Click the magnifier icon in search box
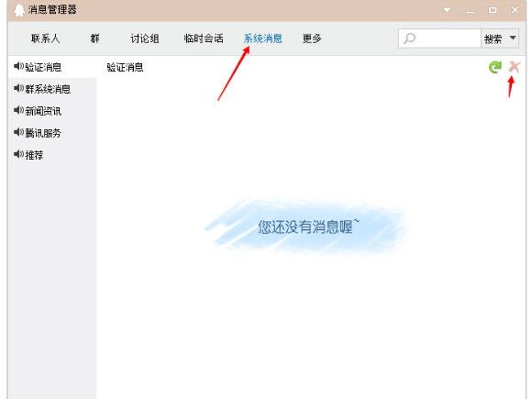 coord(409,39)
